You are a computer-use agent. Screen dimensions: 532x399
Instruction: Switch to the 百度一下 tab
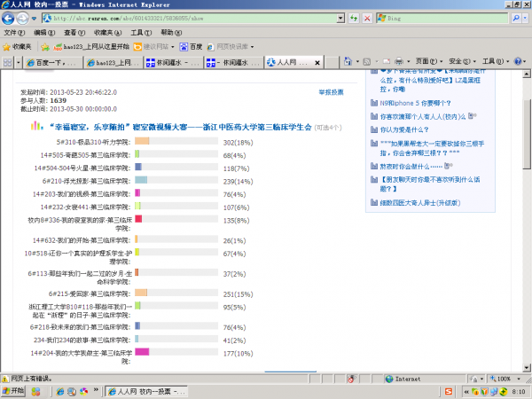tap(53, 62)
